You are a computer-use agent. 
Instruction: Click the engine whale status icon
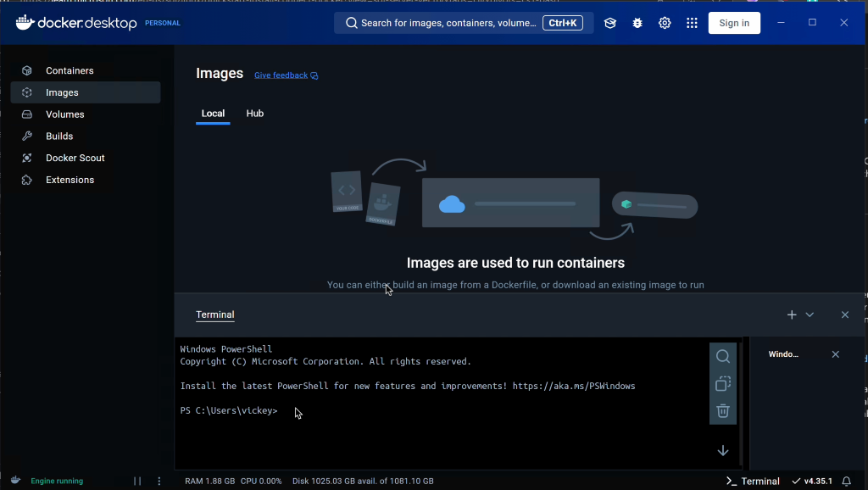[15, 481]
